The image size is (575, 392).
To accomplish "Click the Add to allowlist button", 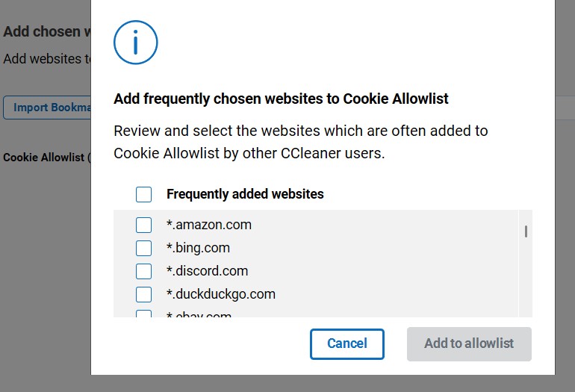I will tap(469, 344).
